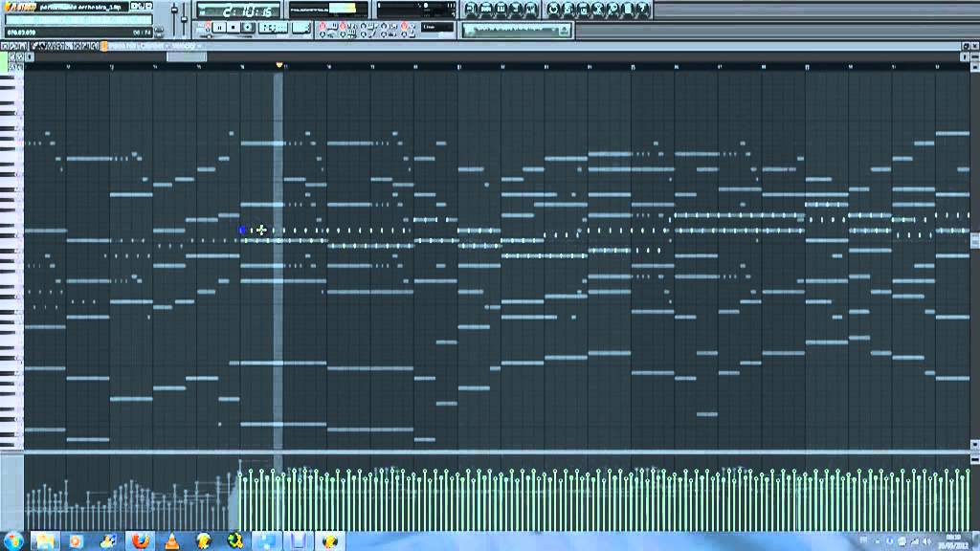Open Windows Explorer from the taskbar

(x=45, y=541)
